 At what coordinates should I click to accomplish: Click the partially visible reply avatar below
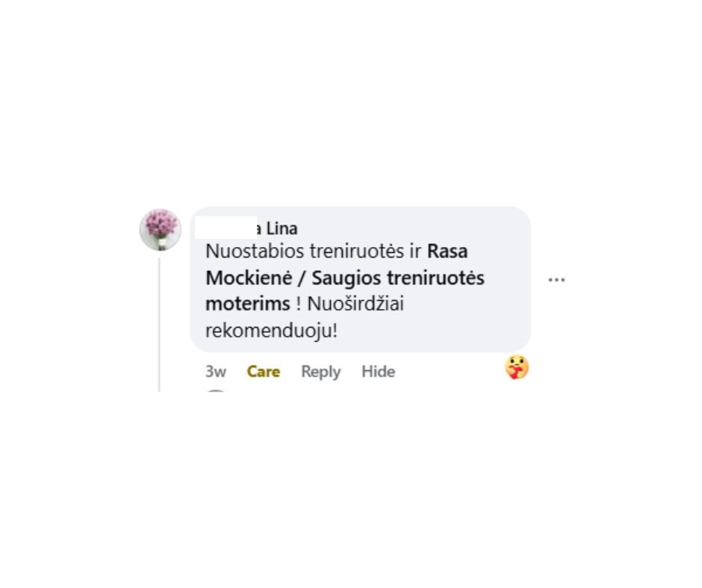click(x=216, y=391)
